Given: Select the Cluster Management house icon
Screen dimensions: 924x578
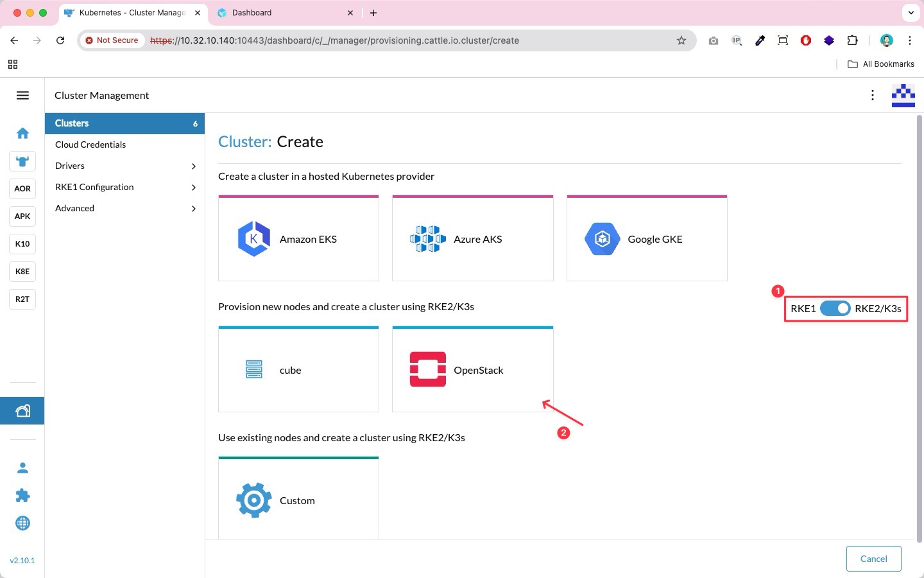Looking at the screenshot, I should pyautogui.click(x=22, y=411).
